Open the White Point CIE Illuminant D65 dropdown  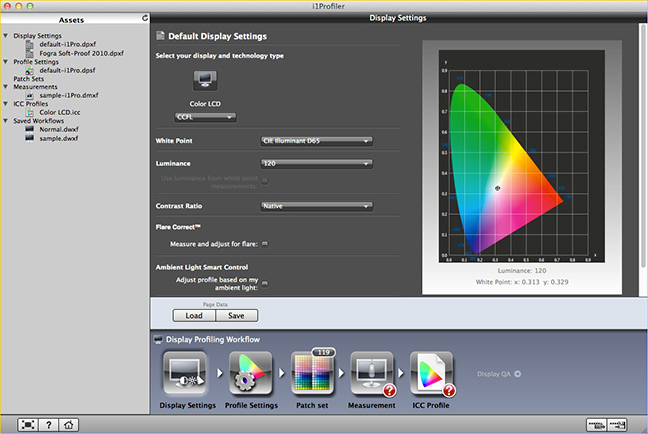coord(317,141)
